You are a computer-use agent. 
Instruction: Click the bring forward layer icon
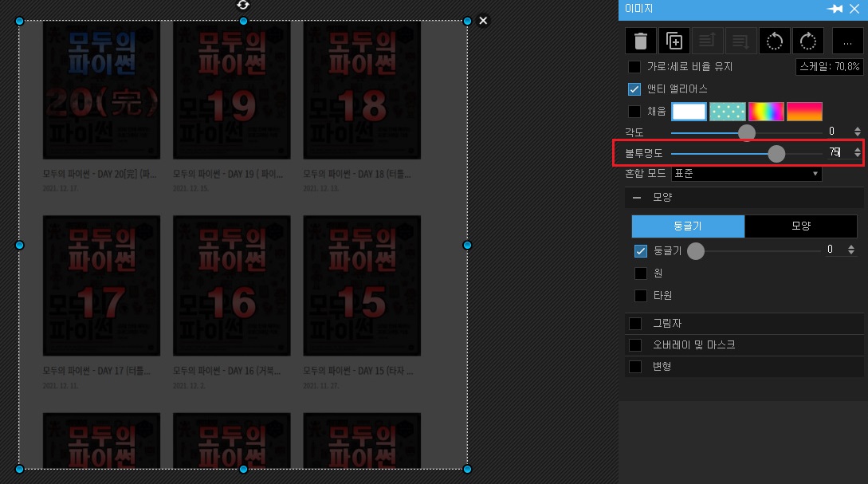coord(707,41)
